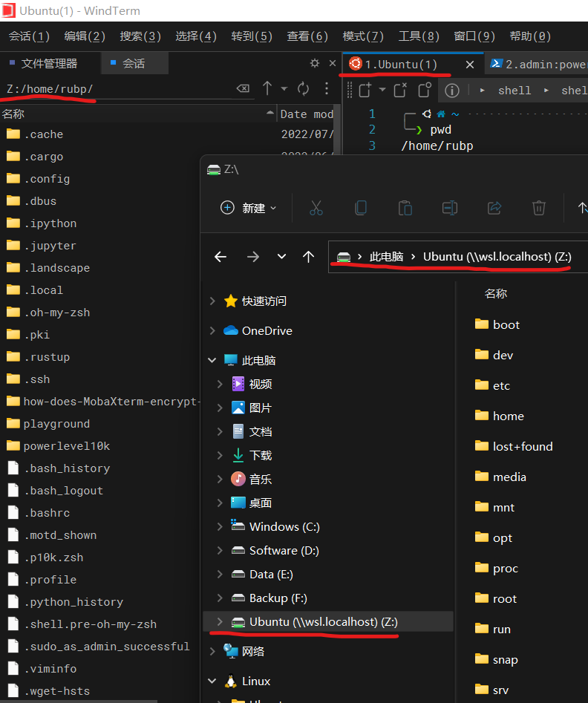Click the copy icon in Explorer toolbar
588x703 pixels.
pyautogui.click(x=361, y=208)
